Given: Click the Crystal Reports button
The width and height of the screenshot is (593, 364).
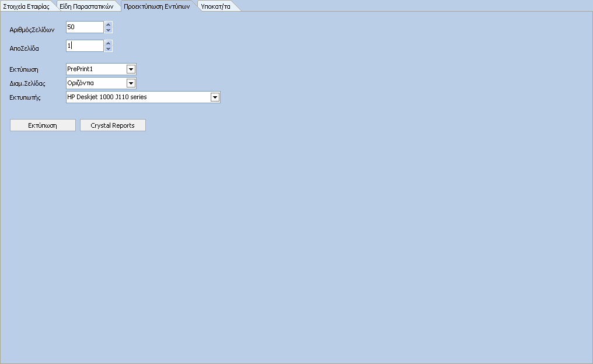Looking at the screenshot, I should point(113,125).
